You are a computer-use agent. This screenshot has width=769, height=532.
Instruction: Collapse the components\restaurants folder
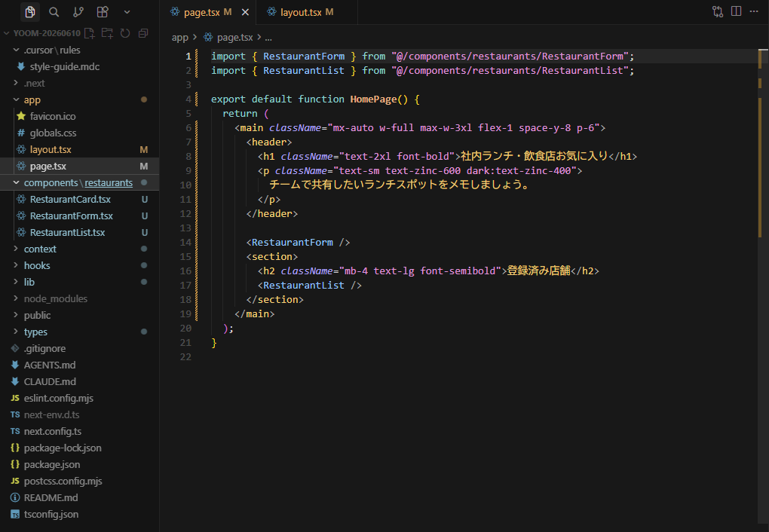click(x=79, y=183)
